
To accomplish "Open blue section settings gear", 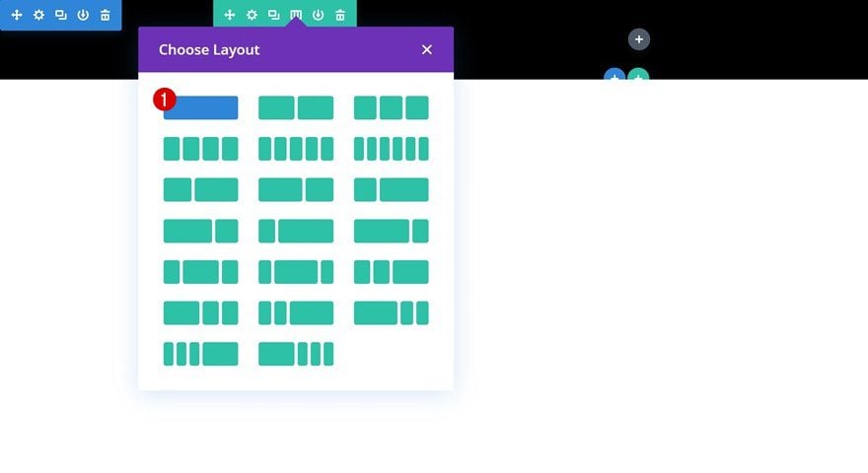I will coord(38,15).
